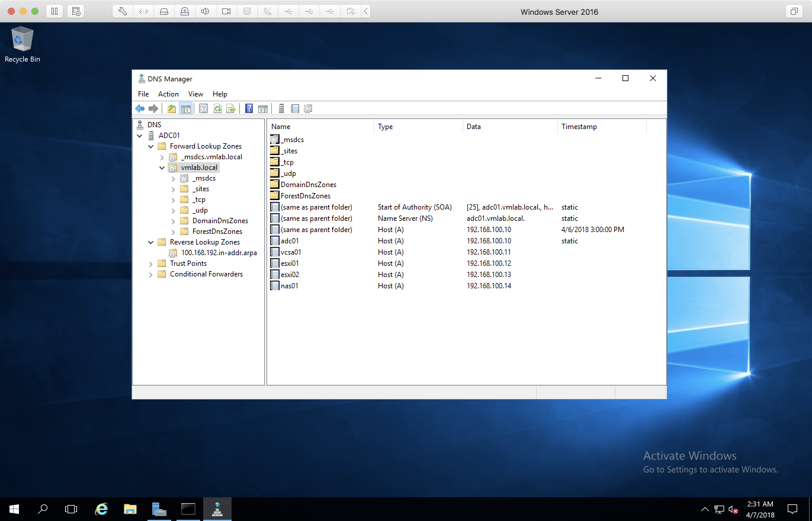This screenshot has width=812, height=521.
Task: Open the View menu
Action: (195, 94)
